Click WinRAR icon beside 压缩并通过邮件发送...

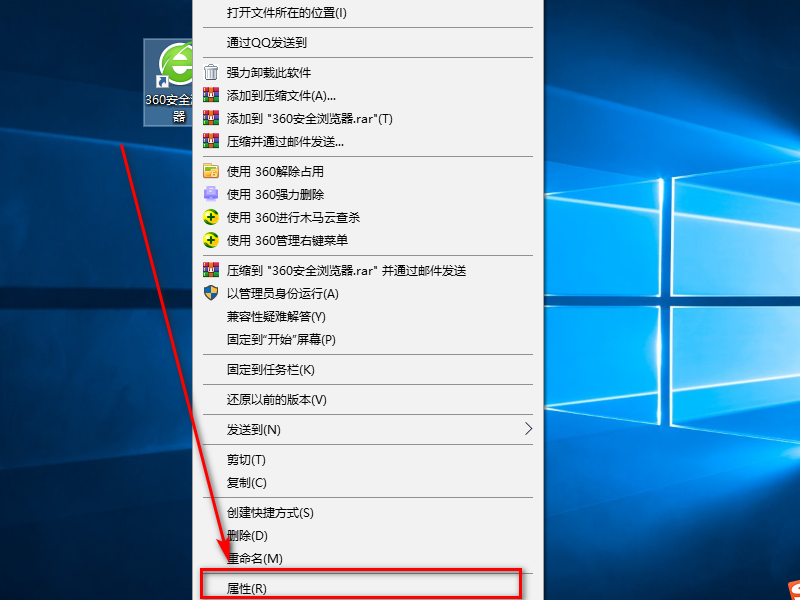click(211, 141)
